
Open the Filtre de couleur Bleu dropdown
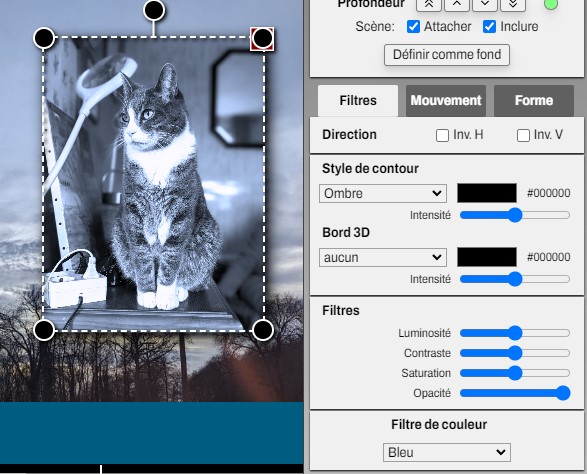pyautogui.click(x=447, y=452)
